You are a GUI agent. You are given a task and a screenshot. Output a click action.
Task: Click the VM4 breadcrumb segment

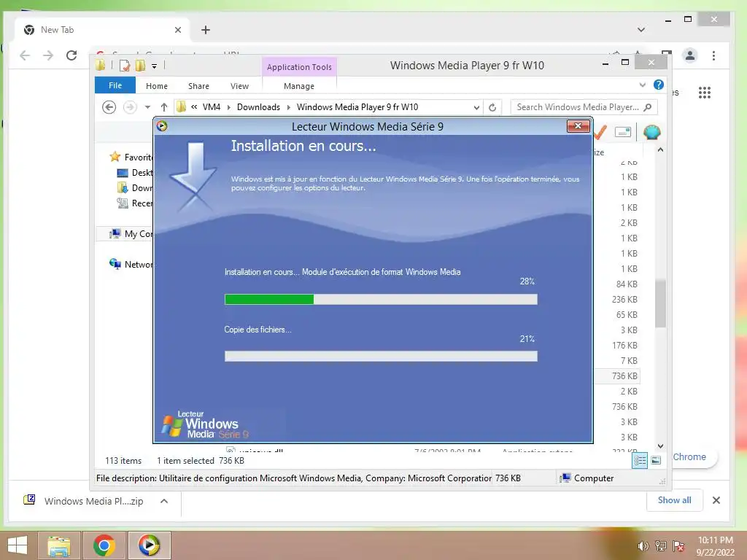(x=212, y=107)
